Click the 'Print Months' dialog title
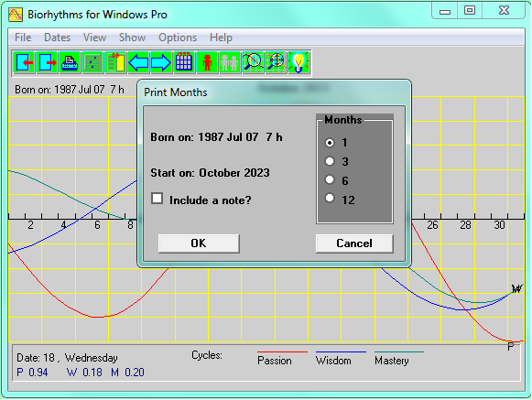The image size is (532, 400). pyautogui.click(x=176, y=92)
